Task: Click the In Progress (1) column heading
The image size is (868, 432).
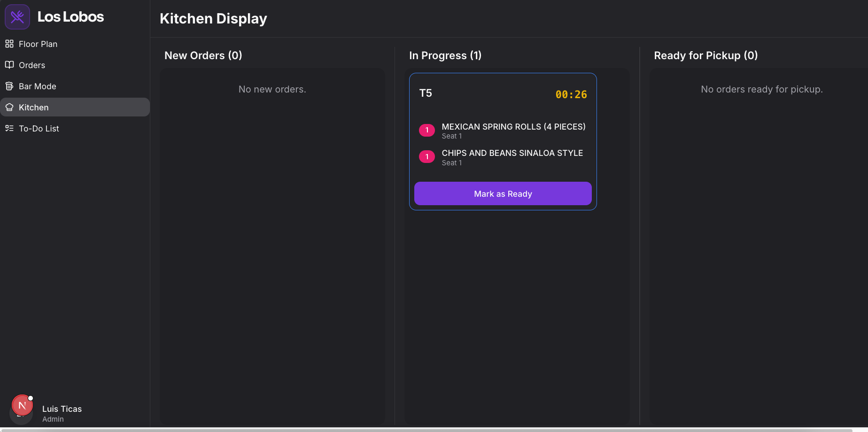Action: 445,55
